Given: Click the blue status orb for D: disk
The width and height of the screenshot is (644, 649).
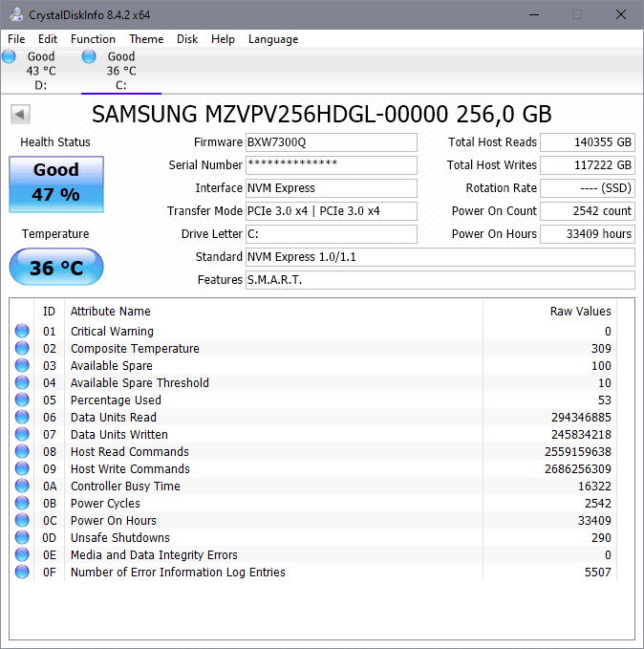Looking at the screenshot, I should [9, 56].
